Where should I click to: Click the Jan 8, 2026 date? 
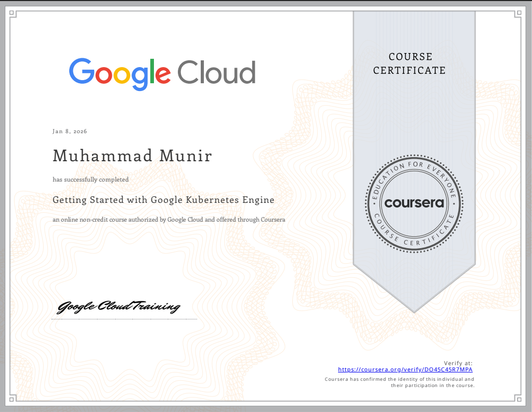coord(70,131)
